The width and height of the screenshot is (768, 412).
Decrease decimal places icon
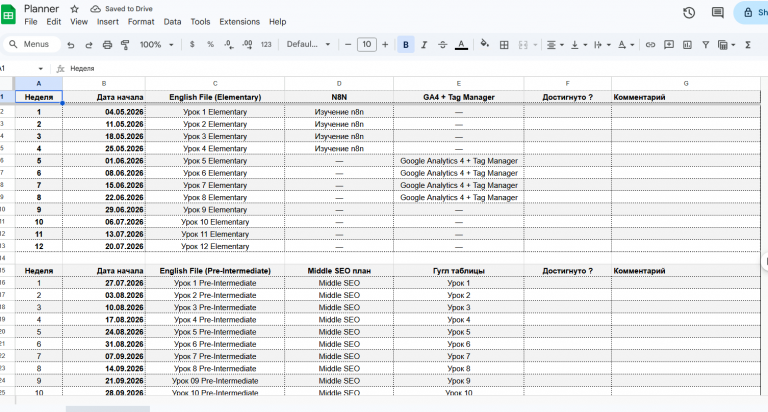tap(229, 45)
